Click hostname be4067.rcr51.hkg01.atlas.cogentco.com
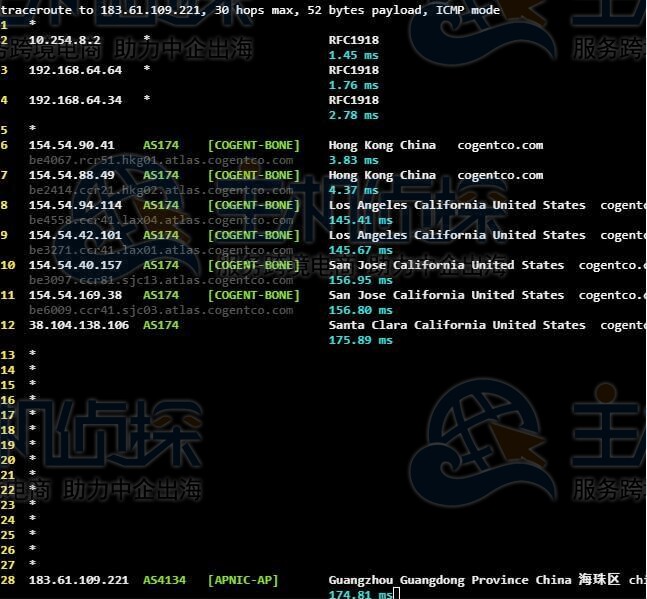This screenshot has height=599, width=647. tap(161, 160)
